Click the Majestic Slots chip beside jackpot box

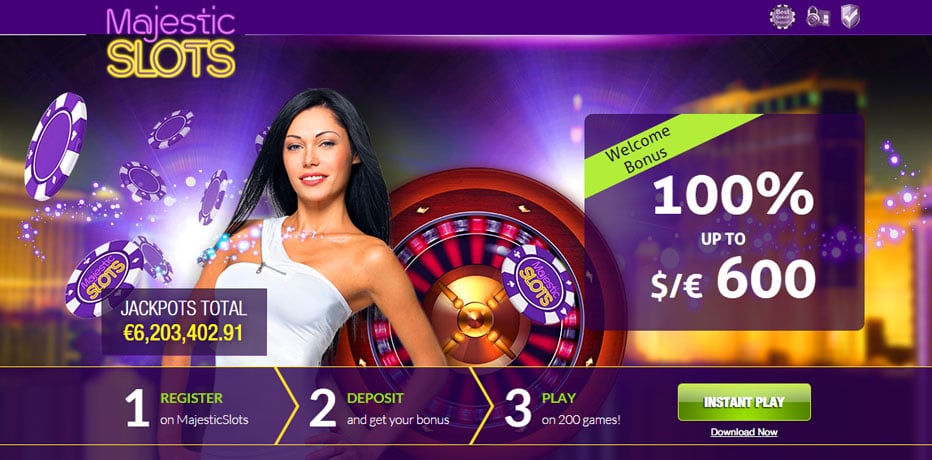click(104, 278)
